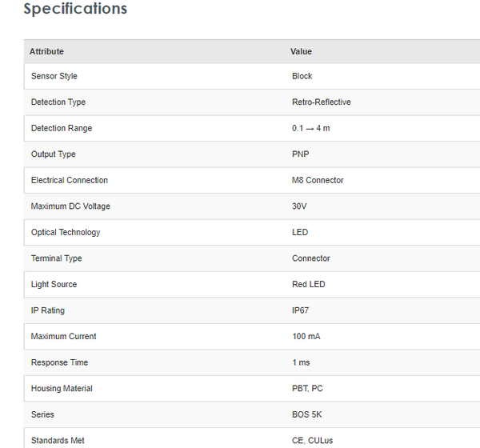Viewport: 480px width, 448px height.
Task: Select the Retro-Reflective detection type value
Action: [x=322, y=102]
